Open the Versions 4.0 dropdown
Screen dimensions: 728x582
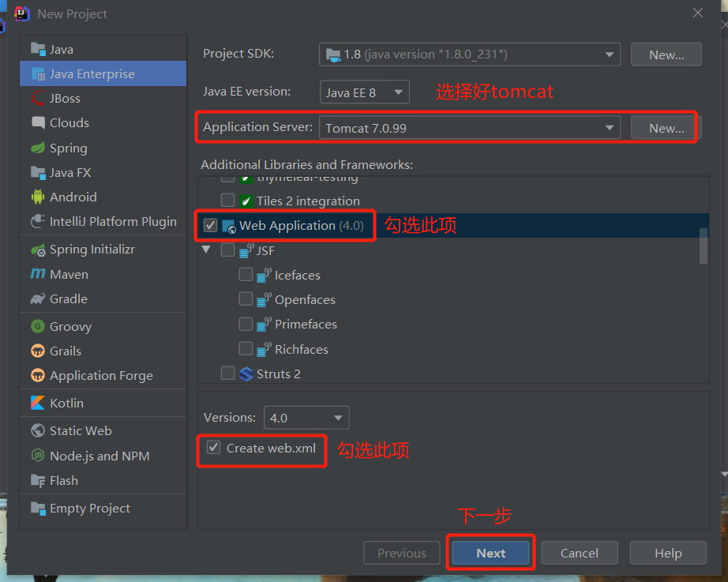point(306,418)
